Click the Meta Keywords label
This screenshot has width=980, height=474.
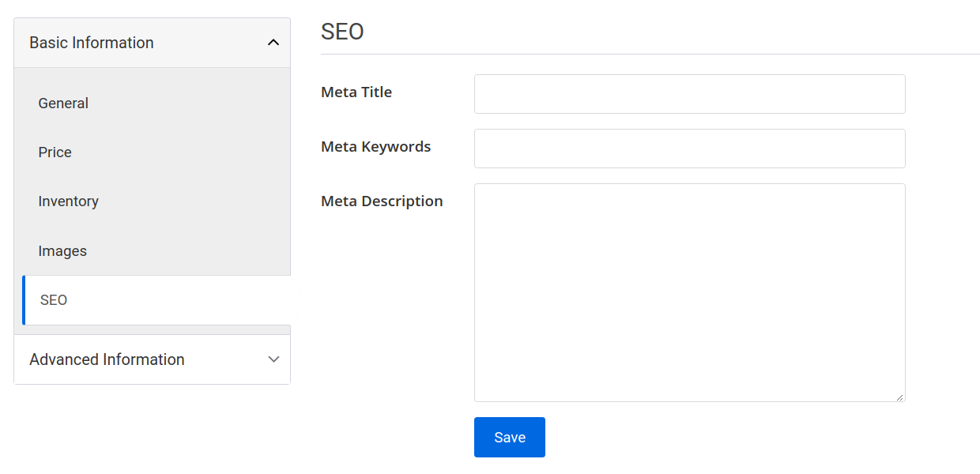375,147
